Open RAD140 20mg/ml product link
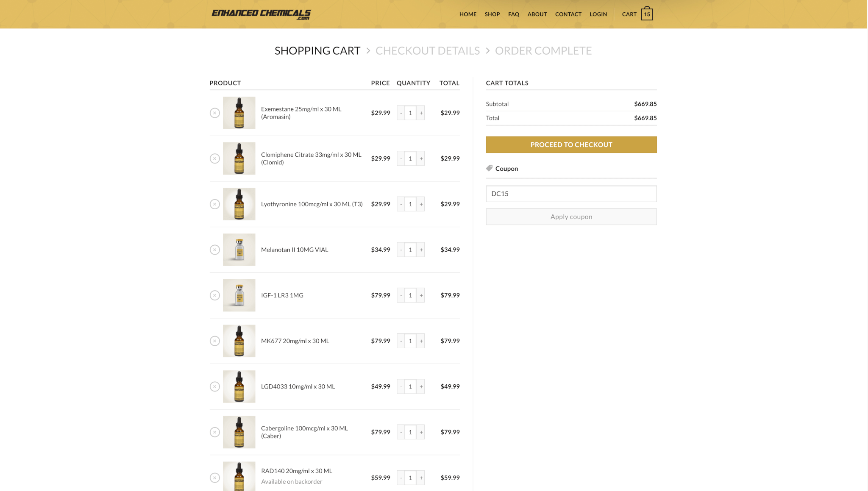This screenshot has height=491, width=868. pos(297,471)
